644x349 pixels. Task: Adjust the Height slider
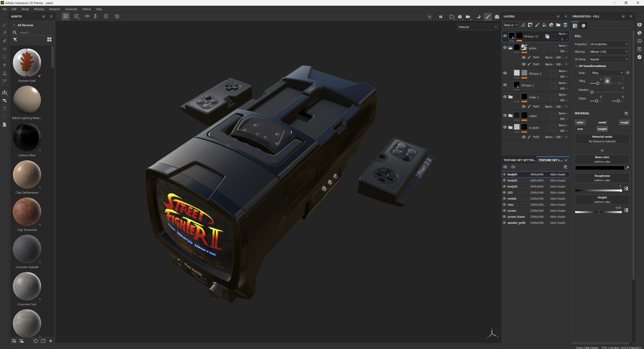point(598,212)
